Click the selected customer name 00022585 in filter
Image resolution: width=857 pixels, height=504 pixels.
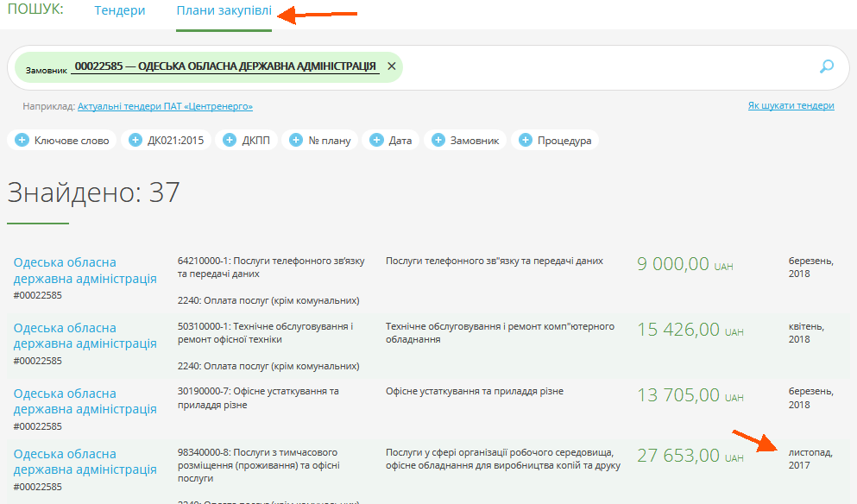225,66
